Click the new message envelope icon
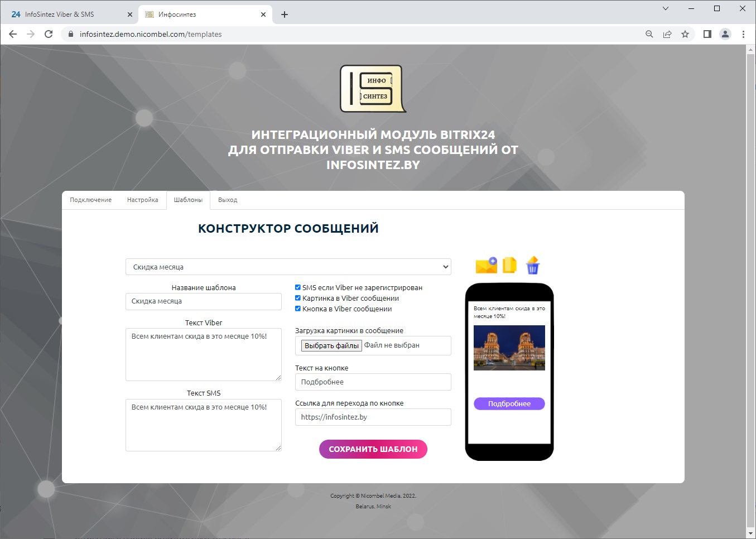The height and width of the screenshot is (539, 756). click(486, 265)
